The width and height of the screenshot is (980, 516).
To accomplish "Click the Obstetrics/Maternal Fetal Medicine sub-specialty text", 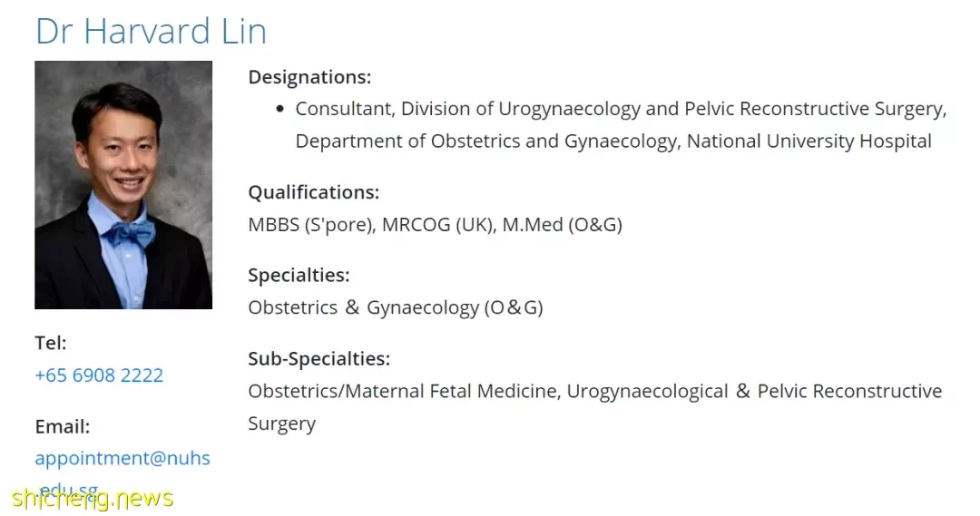I will point(405,391).
